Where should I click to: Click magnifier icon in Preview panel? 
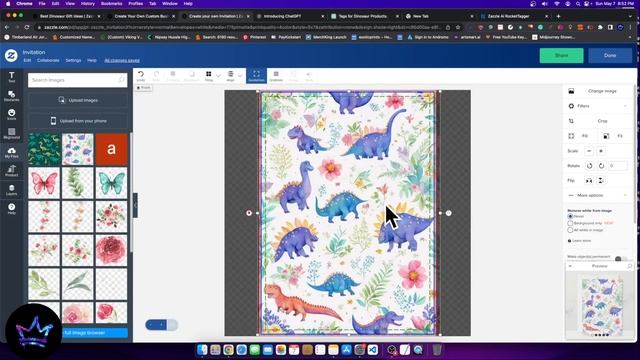[630, 266]
